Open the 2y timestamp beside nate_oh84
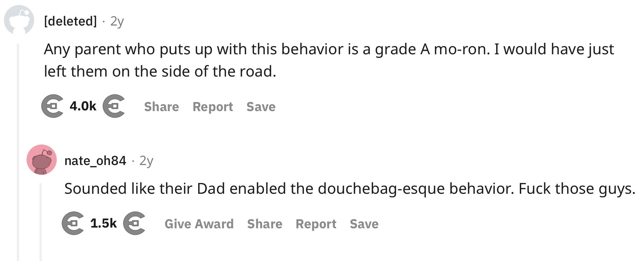644x261 pixels. click(x=146, y=161)
